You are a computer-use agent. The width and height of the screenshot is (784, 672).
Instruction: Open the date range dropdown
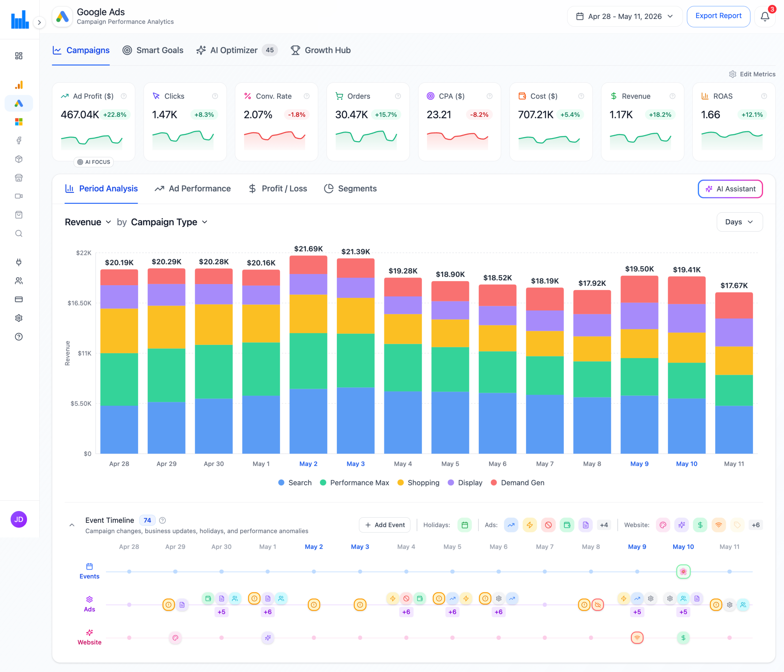624,17
